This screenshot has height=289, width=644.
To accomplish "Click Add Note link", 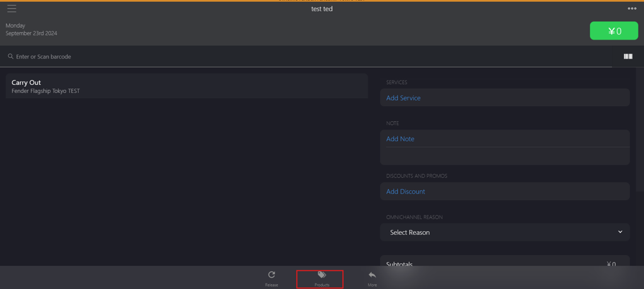I will pos(400,139).
